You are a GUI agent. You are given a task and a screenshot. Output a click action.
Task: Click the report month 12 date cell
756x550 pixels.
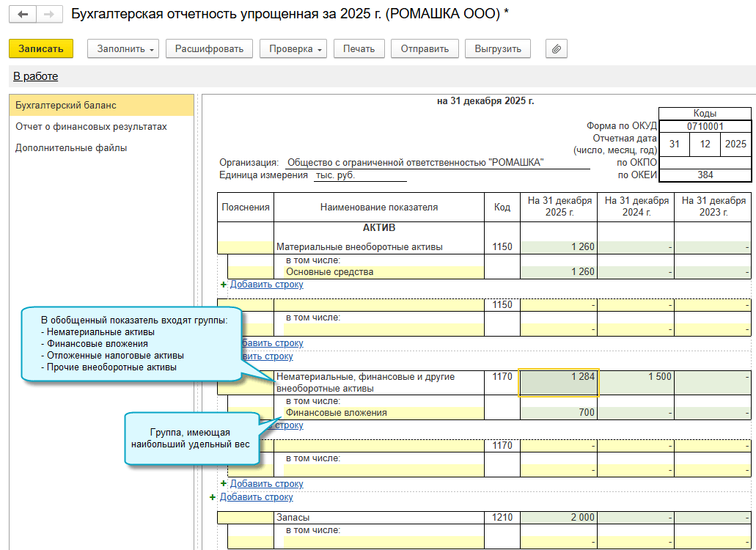pos(705,144)
